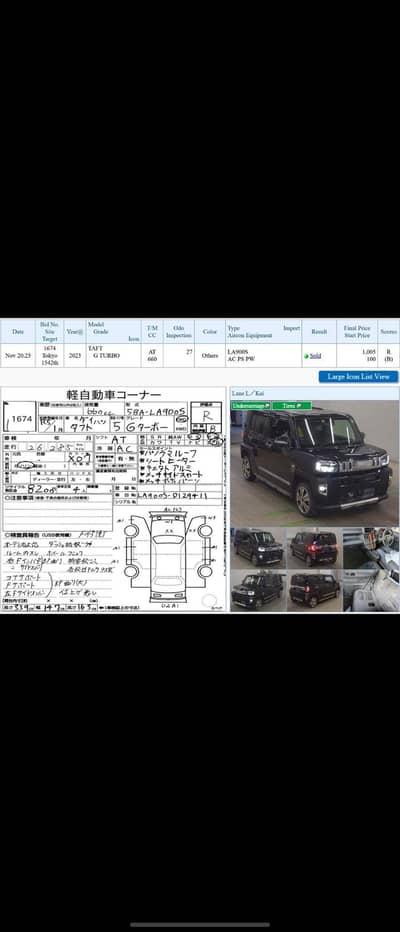Select the 'Nov 20.25' date cell

[x=18, y=355]
